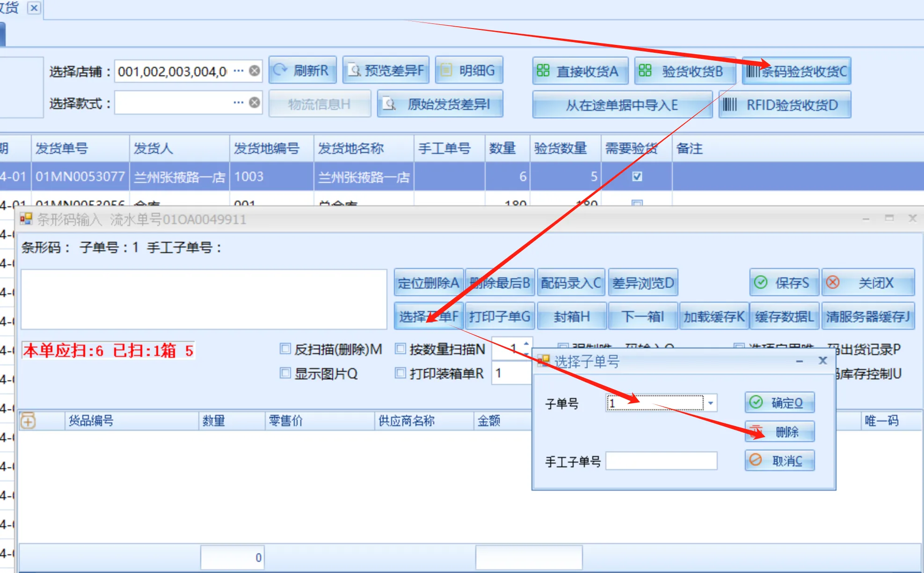The height and width of the screenshot is (573, 924).
Task: Click the plus icon in grid header
Action: (x=28, y=421)
